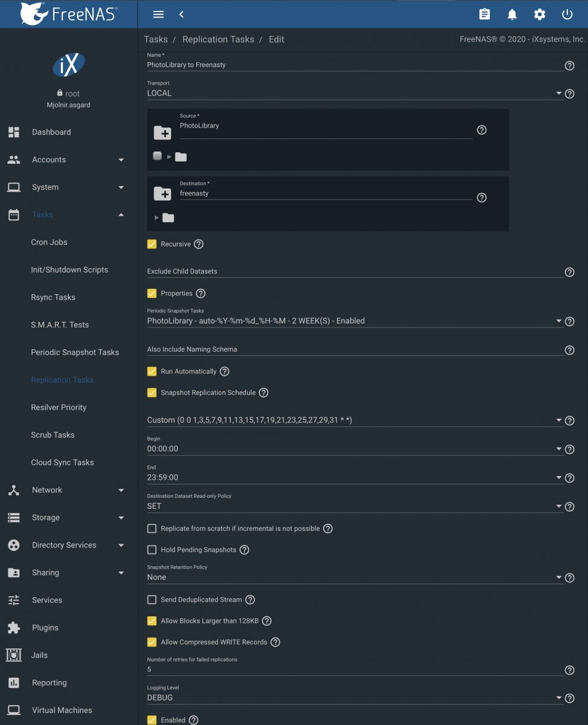588x725 pixels.
Task: Check Send Deduplicated Stream
Action: coord(152,600)
